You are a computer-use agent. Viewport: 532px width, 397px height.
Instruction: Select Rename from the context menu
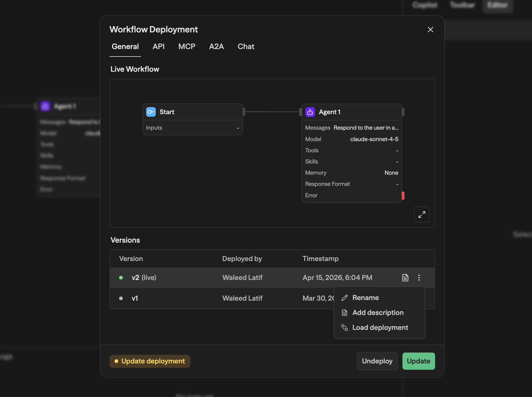(x=365, y=298)
